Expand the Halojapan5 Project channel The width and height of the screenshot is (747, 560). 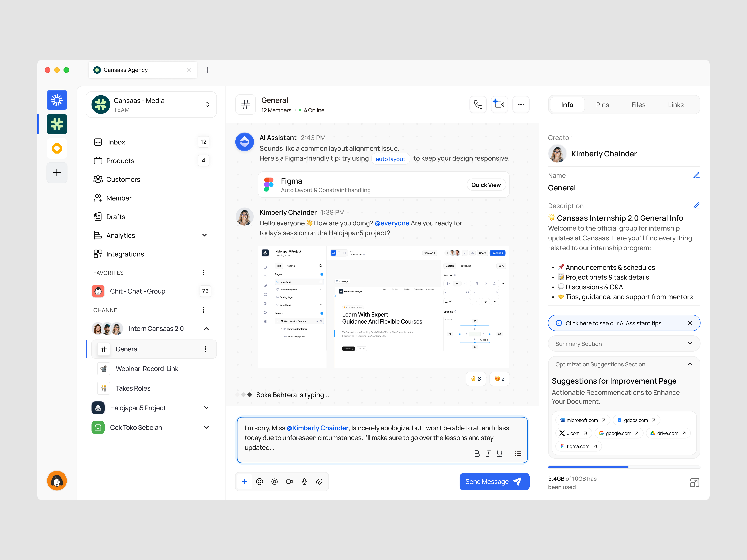206,408
